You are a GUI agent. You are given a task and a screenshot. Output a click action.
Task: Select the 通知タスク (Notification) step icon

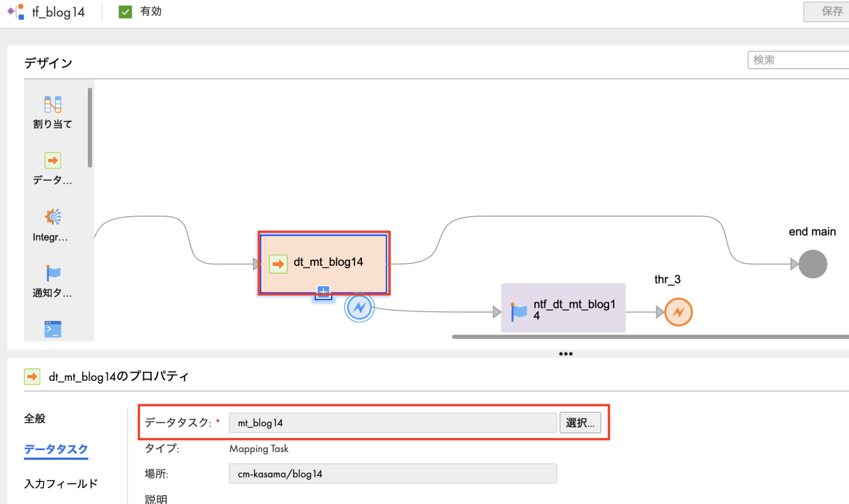click(52, 272)
